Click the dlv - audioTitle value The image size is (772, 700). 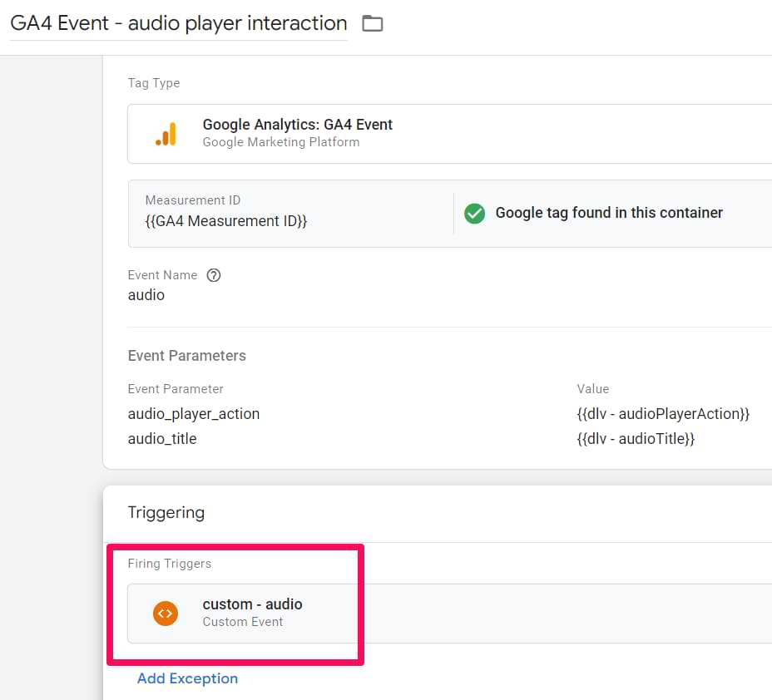(x=636, y=438)
